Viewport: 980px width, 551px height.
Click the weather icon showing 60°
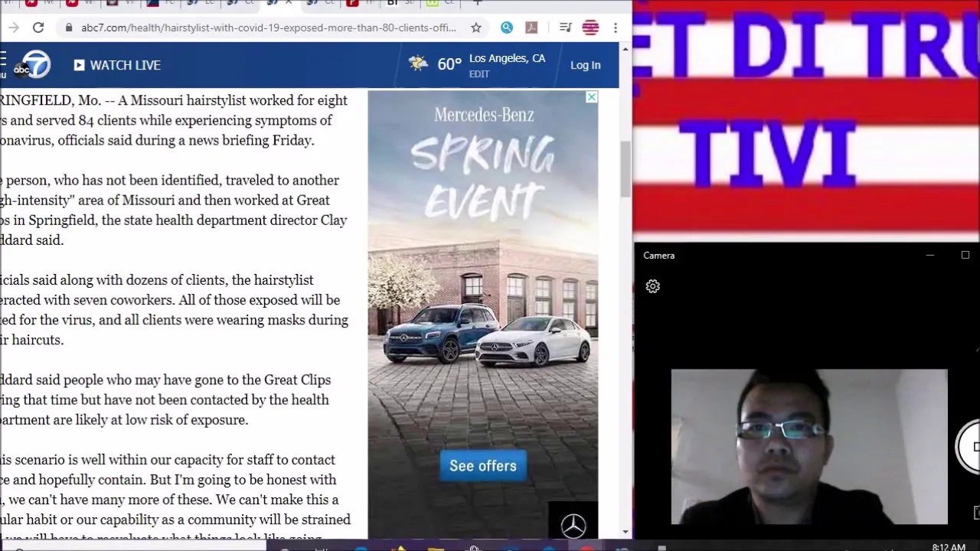418,64
